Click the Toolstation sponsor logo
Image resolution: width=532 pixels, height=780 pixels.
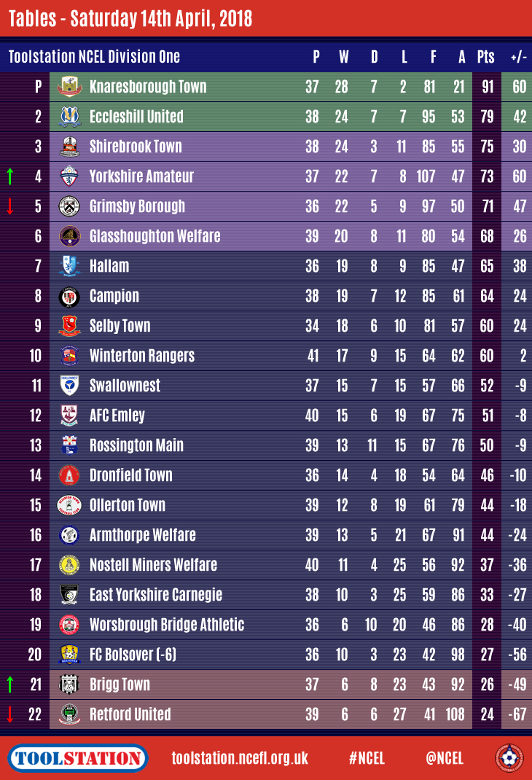click(x=79, y=758)
